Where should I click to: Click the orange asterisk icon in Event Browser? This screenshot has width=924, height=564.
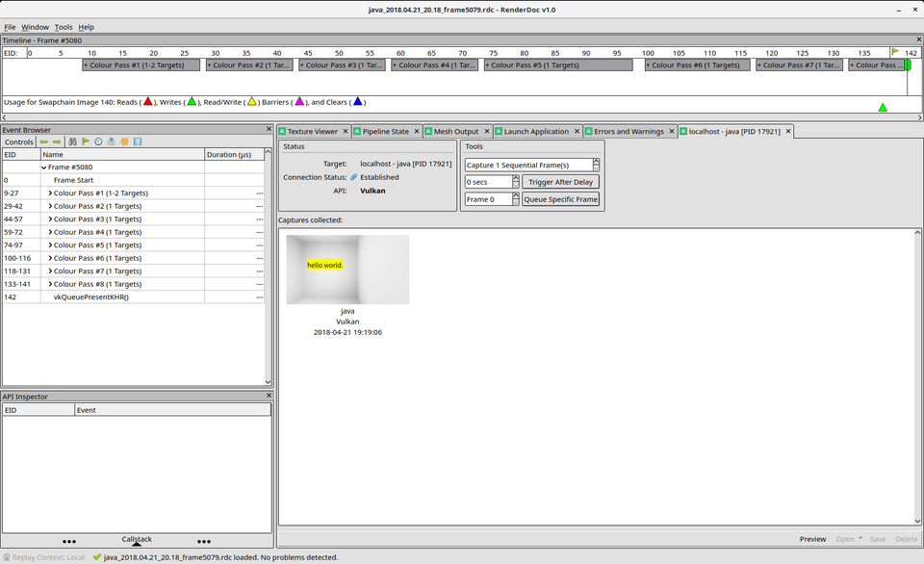point(124,141)
